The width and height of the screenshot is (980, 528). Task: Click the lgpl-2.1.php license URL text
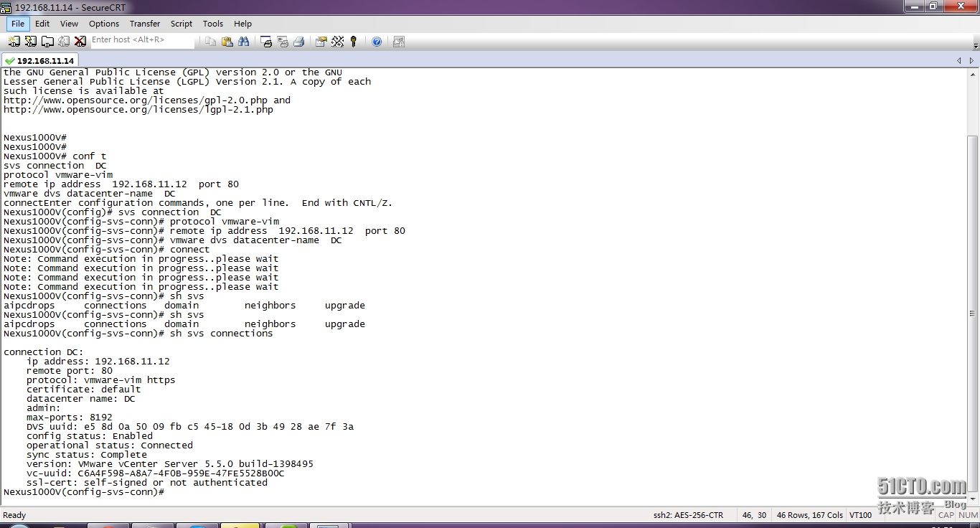[138, 110]
